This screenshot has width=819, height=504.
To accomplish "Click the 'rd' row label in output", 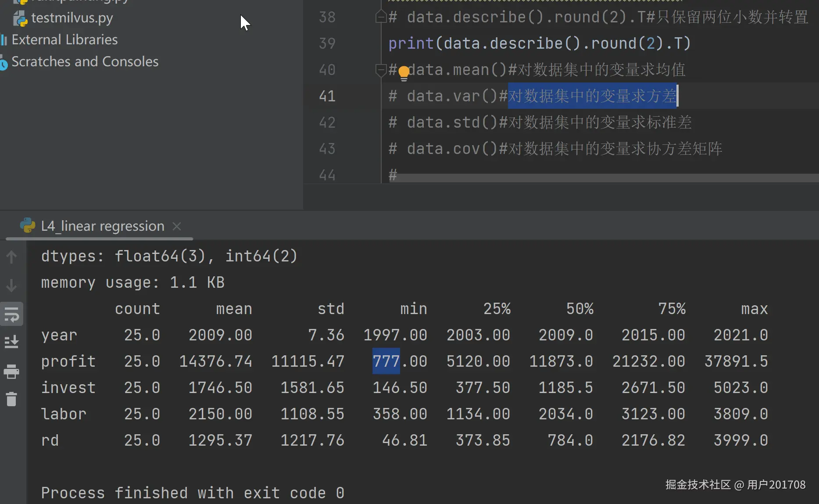I will 50,440.
